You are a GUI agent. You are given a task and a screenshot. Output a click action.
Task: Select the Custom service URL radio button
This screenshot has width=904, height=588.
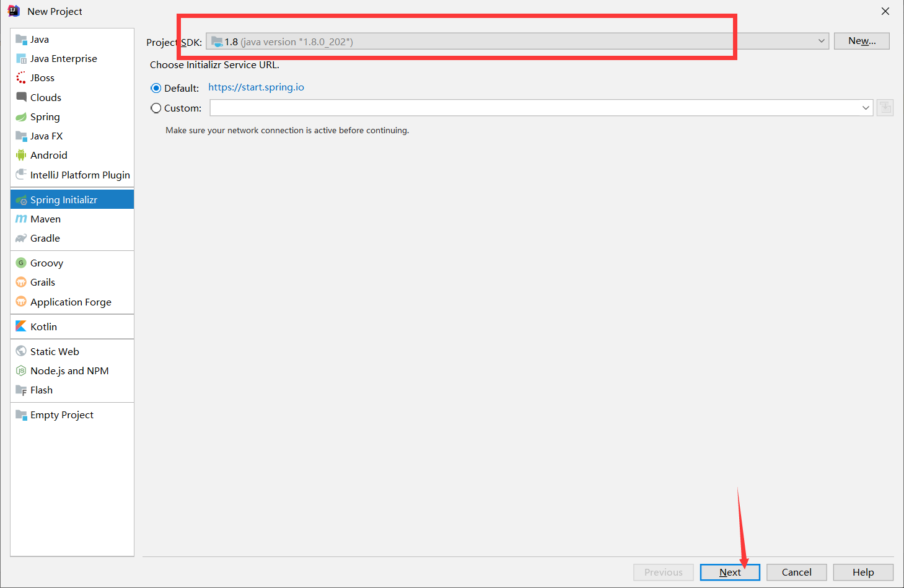[x=156, y=108]
